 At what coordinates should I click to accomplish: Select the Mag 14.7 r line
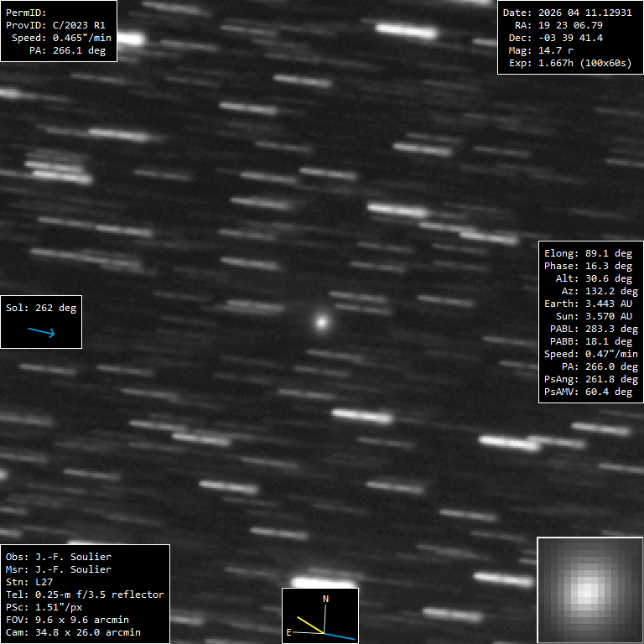[x=541, y=50]
